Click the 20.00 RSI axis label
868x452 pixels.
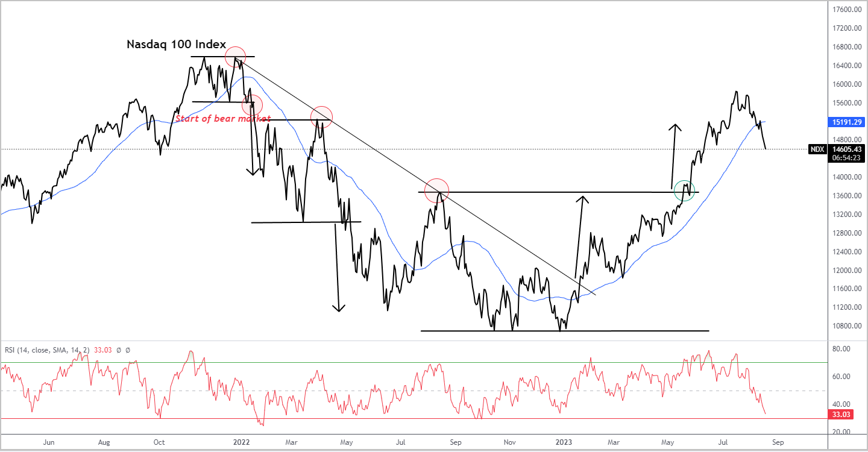pyautogui.click(x=840, y=432)
